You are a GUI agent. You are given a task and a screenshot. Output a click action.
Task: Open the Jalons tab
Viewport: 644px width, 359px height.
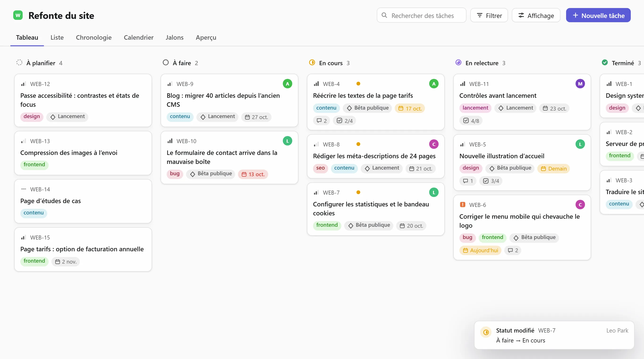point(174,38)
